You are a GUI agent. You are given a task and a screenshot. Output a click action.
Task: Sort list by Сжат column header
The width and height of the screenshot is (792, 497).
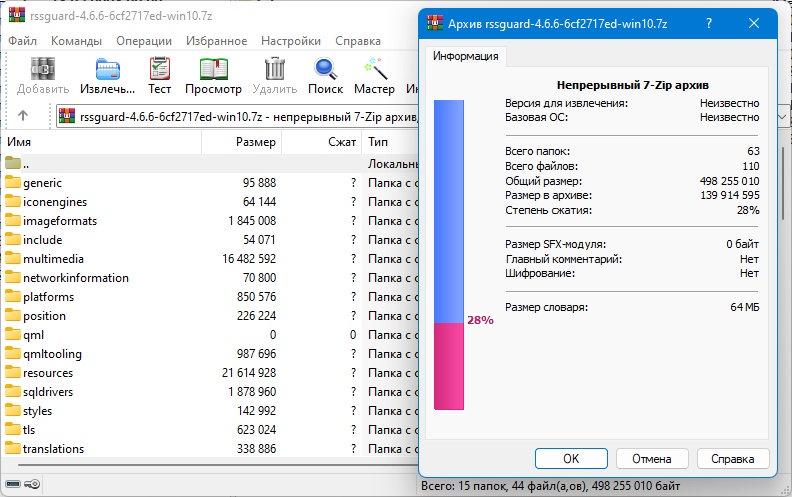(321, 142)
